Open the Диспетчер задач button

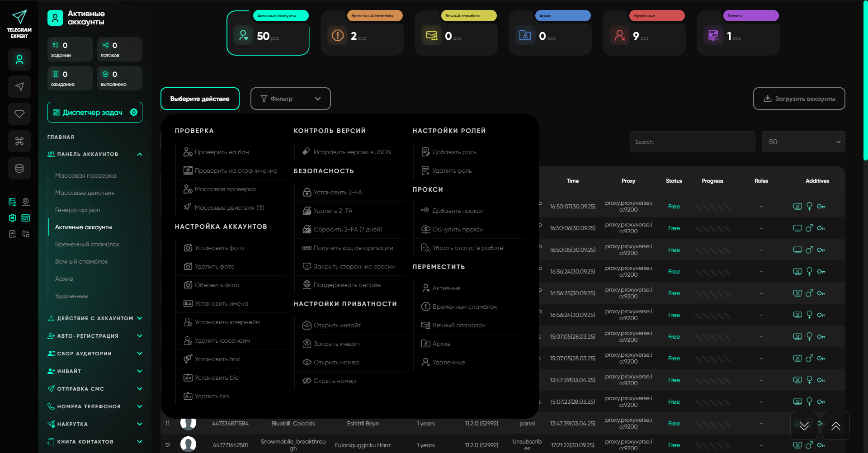coord(95,113)
